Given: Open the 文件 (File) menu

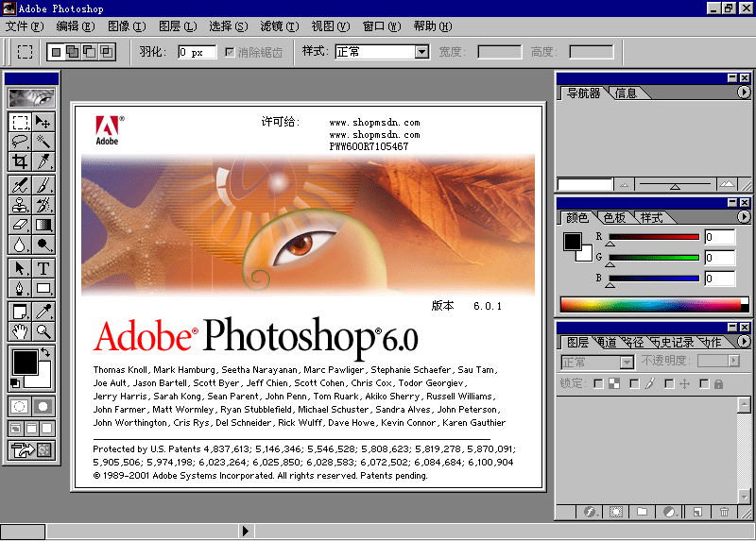Looking at the screenshot, I should point(25,26).
